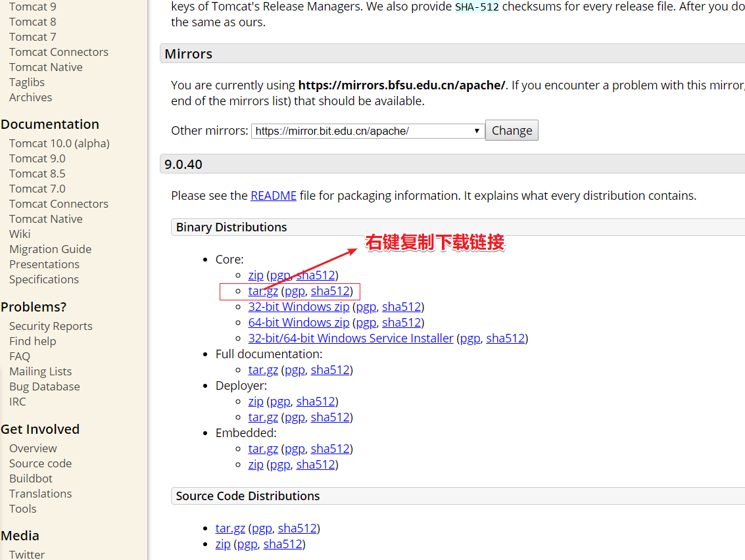Open Tomcat 9.0 documentation
Screen dimensions: 745x560
[x=37, y=158]
